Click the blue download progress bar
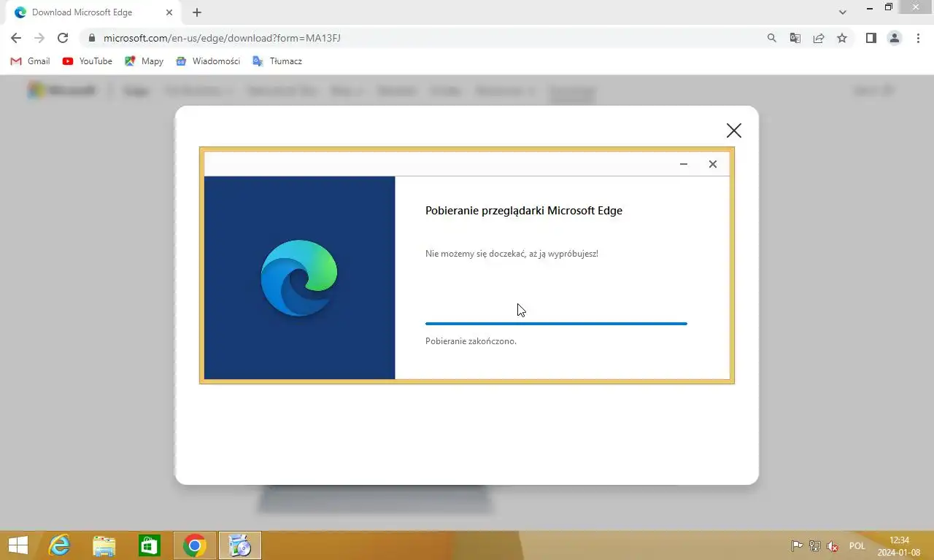 [x=556, y=323]
